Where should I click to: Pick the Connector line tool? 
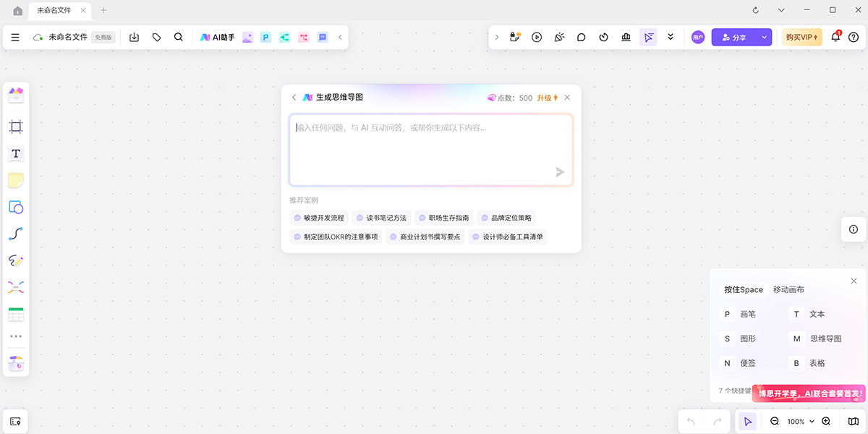(16, 234)
